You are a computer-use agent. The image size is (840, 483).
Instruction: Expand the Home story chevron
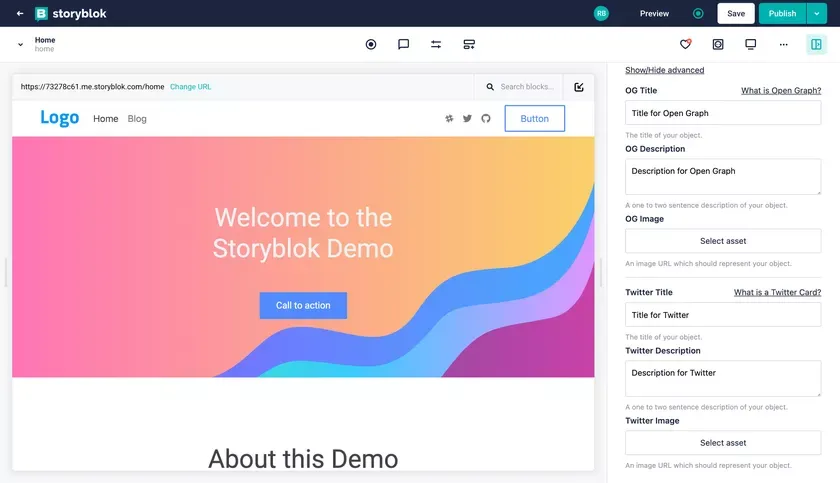click(20, 44)
